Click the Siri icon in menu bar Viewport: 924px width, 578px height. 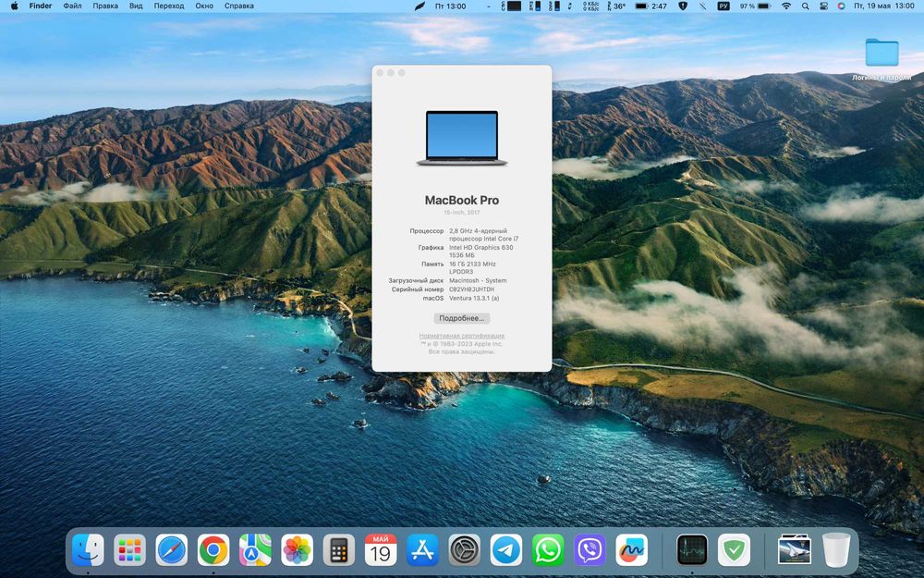(x=841, y=6)
